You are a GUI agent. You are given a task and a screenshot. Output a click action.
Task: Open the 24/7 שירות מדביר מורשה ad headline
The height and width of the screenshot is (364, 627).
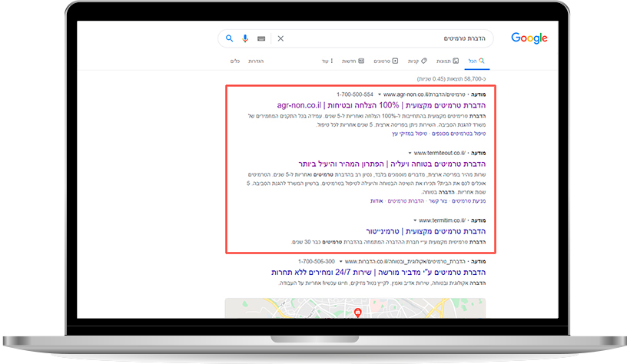point(378,273)
